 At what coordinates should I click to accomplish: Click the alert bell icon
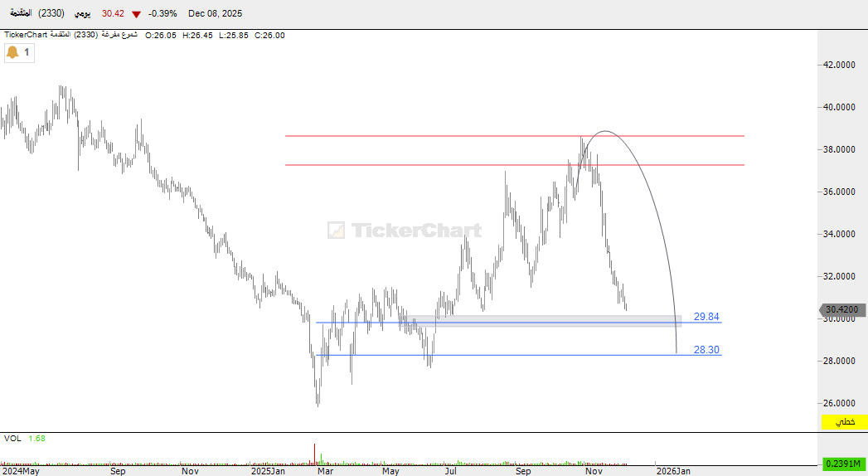point(12,52)
